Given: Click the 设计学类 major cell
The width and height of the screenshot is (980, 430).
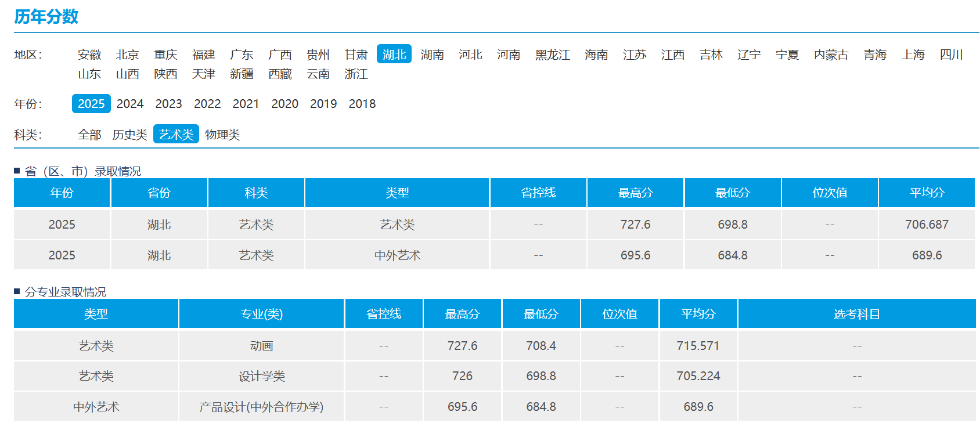Looking at the screenshot, I should [x=261, y=376].
